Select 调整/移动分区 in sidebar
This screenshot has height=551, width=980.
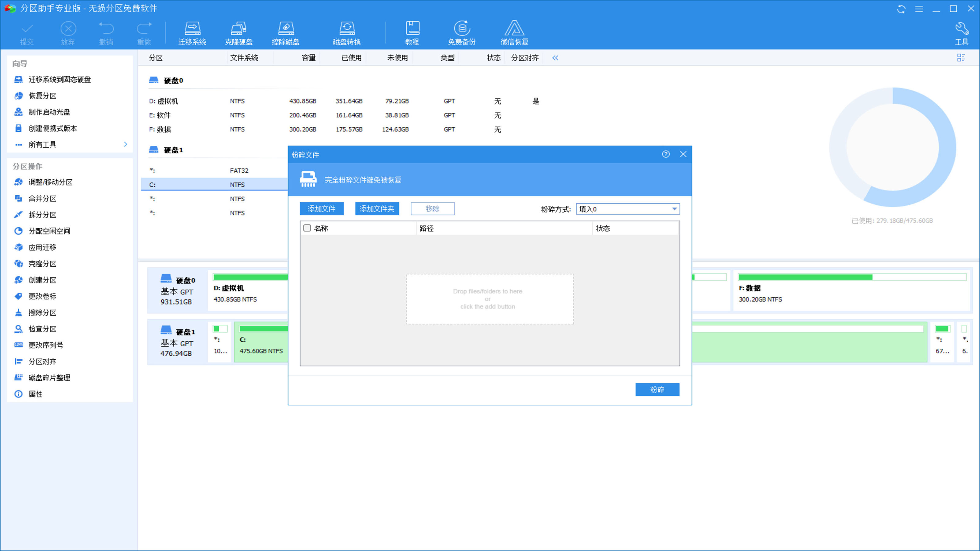pos(50,182)
